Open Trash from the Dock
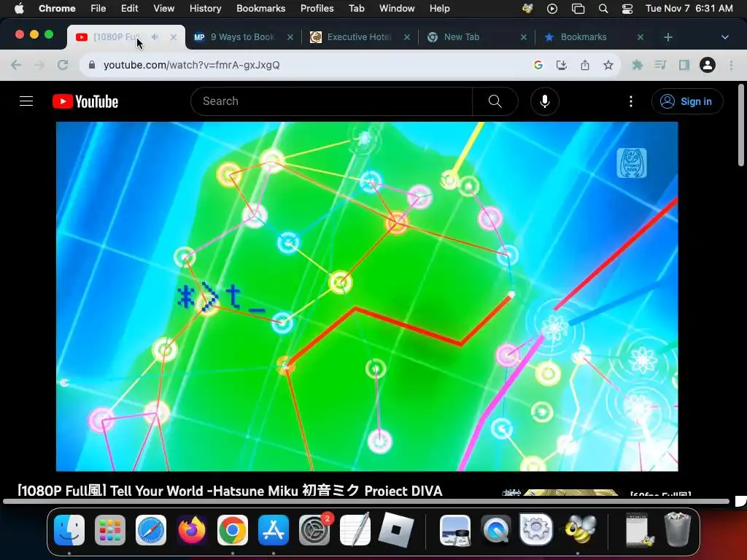Viewport: 747px width, 560px height. click(x=677, y=529)
